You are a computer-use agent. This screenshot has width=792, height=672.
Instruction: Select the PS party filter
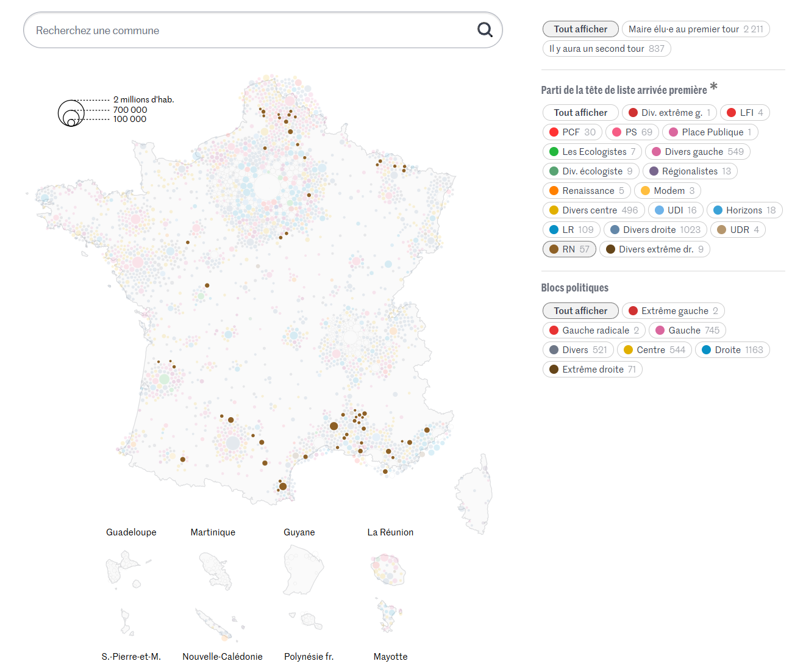632,132
